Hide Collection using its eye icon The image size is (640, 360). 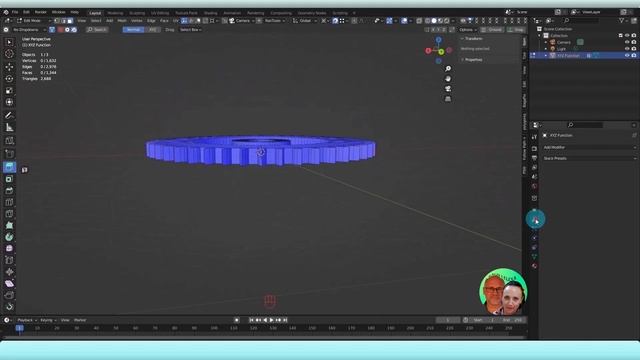(627, 36)
